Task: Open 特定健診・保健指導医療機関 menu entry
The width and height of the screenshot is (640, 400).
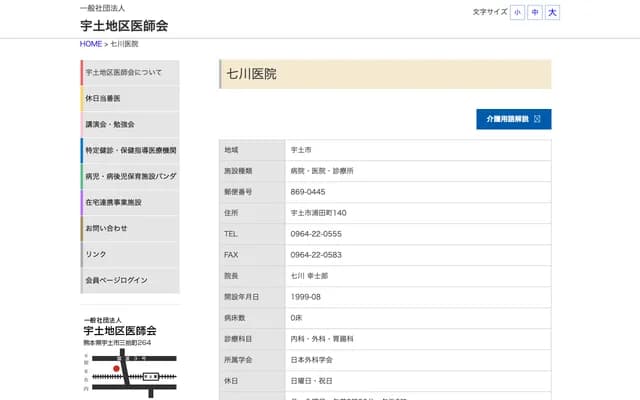Action: [x=130, y=151]
